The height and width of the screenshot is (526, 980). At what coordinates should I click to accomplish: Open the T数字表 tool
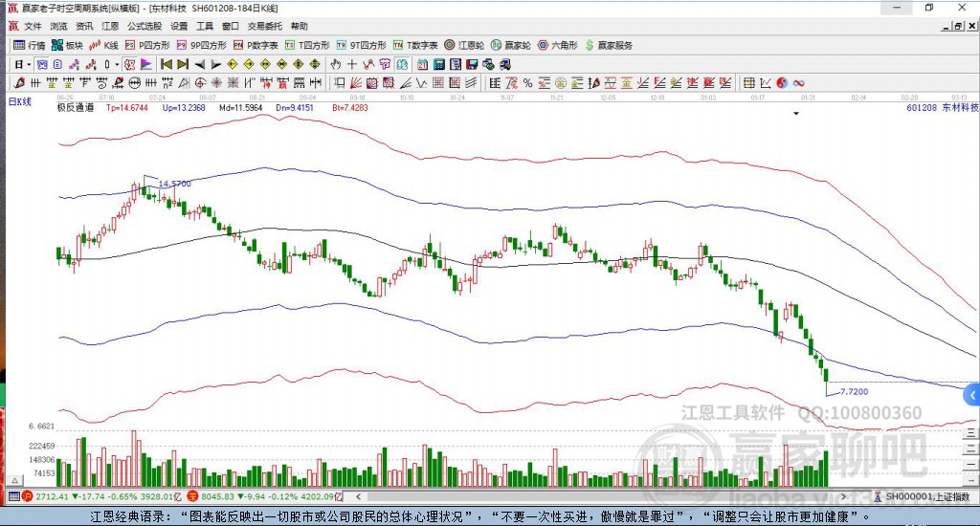(x=415, y=45)
